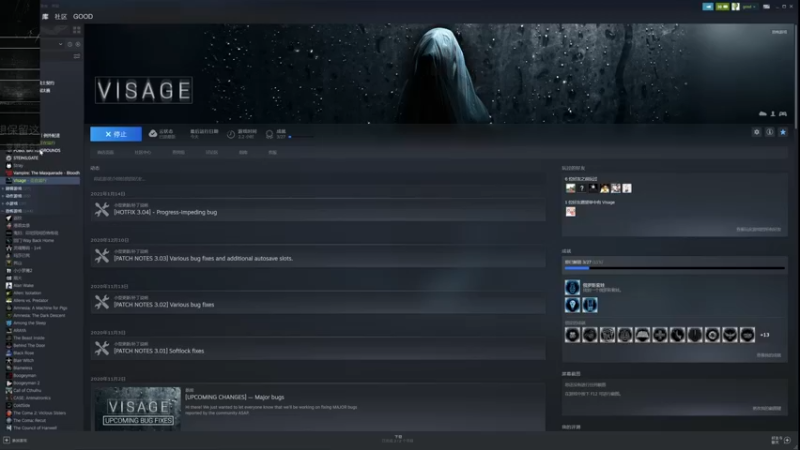Image resolution: width=800 pixels, height=450 pixels.
Task: Open downloads status at bottom center
Action: coord(398,439)
